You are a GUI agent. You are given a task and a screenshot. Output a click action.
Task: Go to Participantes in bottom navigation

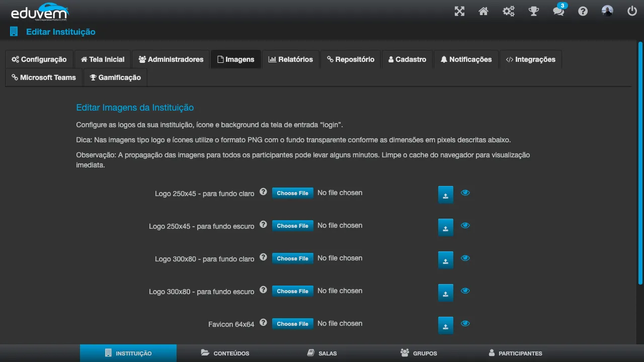[x=515, y=353]
